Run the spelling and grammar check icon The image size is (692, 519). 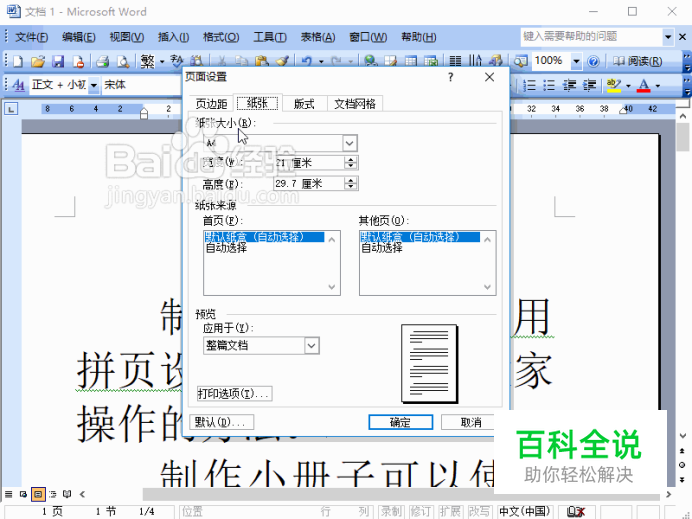[177, 61]
